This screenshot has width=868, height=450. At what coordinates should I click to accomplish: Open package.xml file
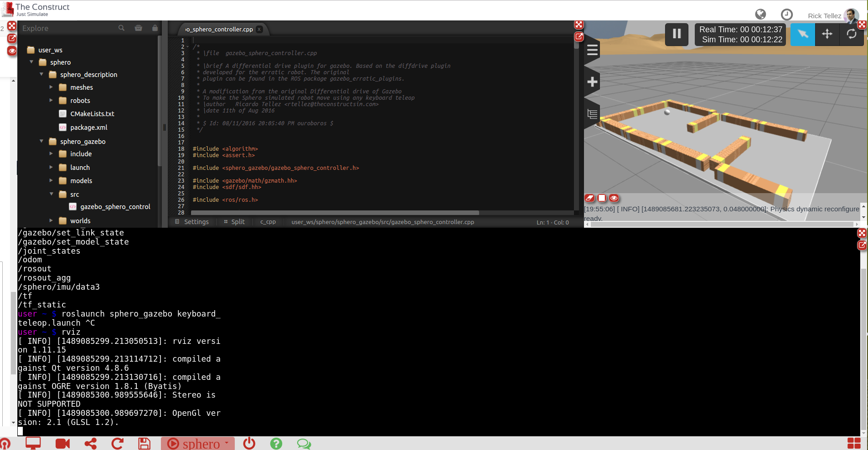(88, 128)
